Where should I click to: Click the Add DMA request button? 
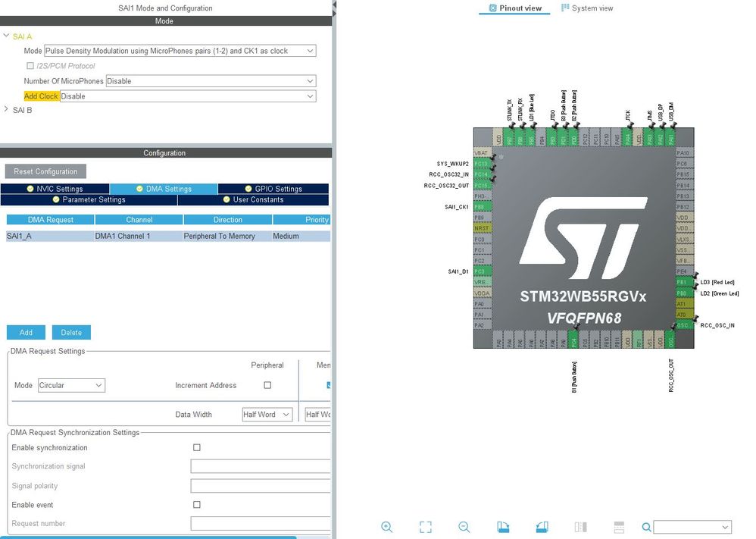point(26,333)
